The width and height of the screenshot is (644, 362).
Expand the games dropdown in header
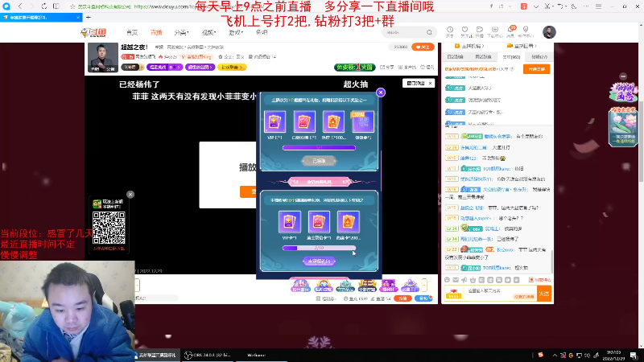pos(236,32)
